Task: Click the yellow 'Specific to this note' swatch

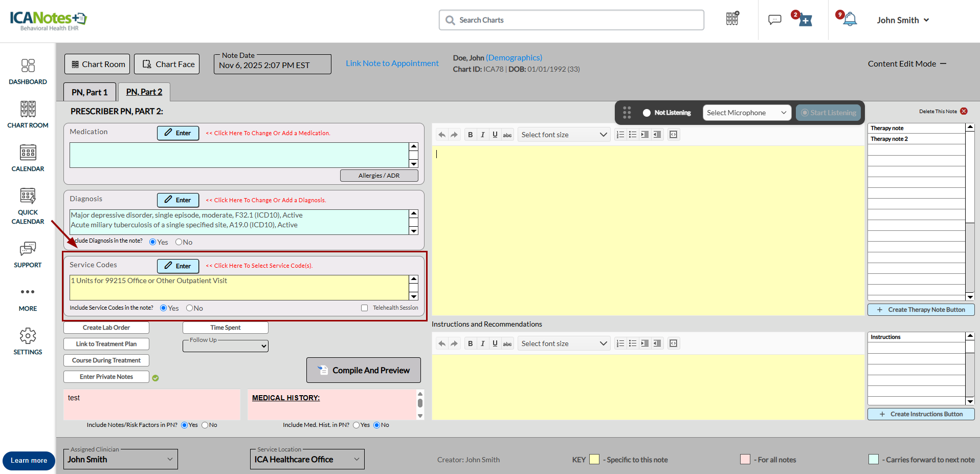Action: coord(594,459)
